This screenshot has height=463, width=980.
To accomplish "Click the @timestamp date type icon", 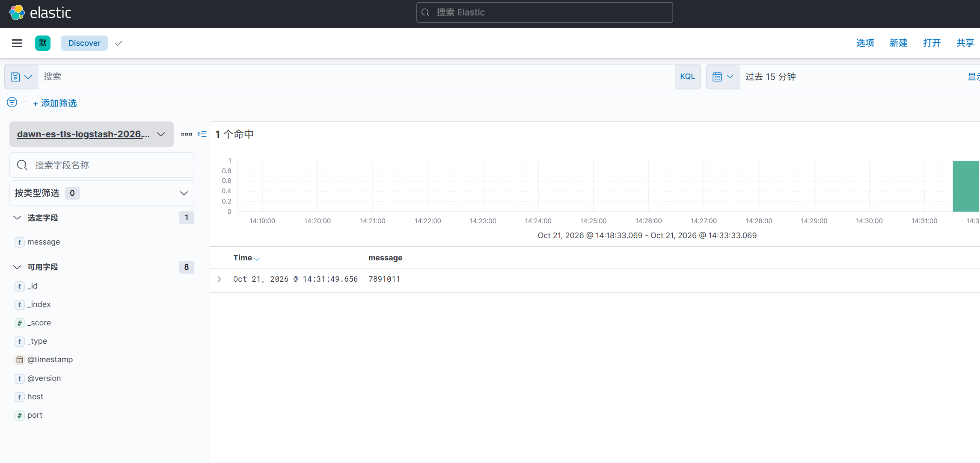I will (x=19, y=360).
